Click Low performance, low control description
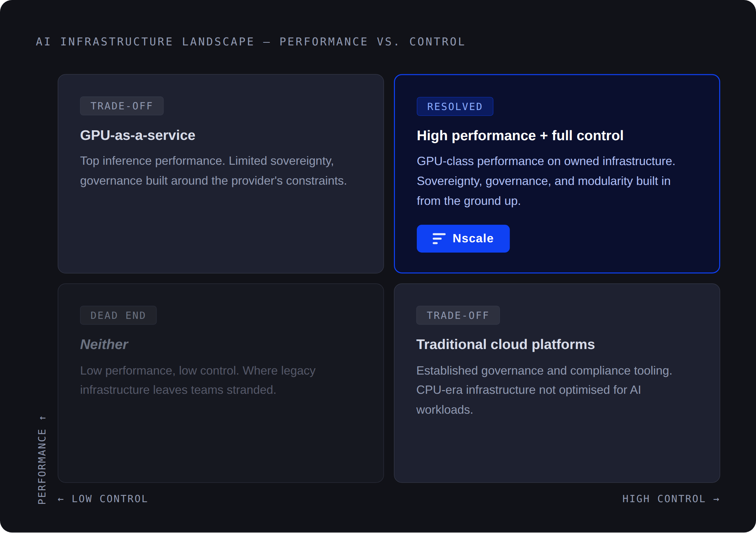Screen dimensions: 756x533 tap(198, 380)
